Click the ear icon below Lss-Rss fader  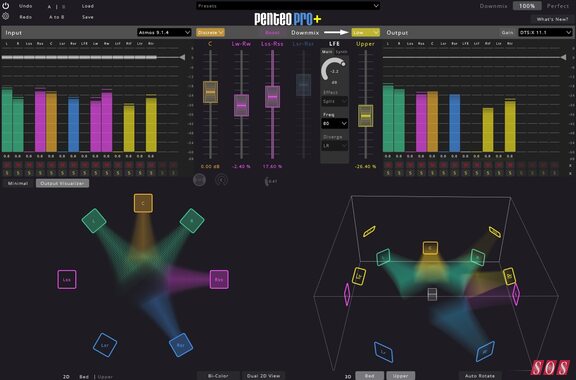271,181
